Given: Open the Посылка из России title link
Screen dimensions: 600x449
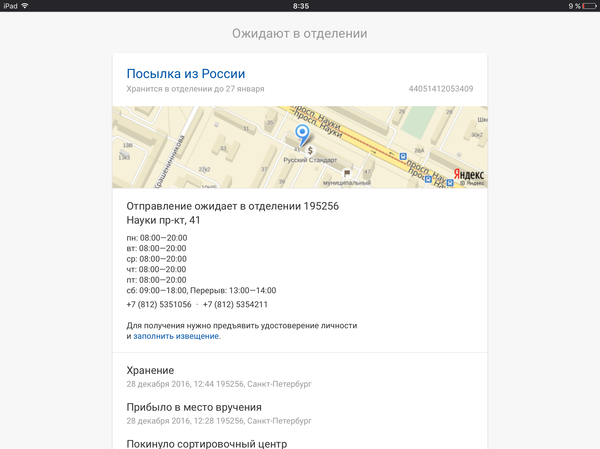Looking at the screenshot, I should [x=185, y=74].
